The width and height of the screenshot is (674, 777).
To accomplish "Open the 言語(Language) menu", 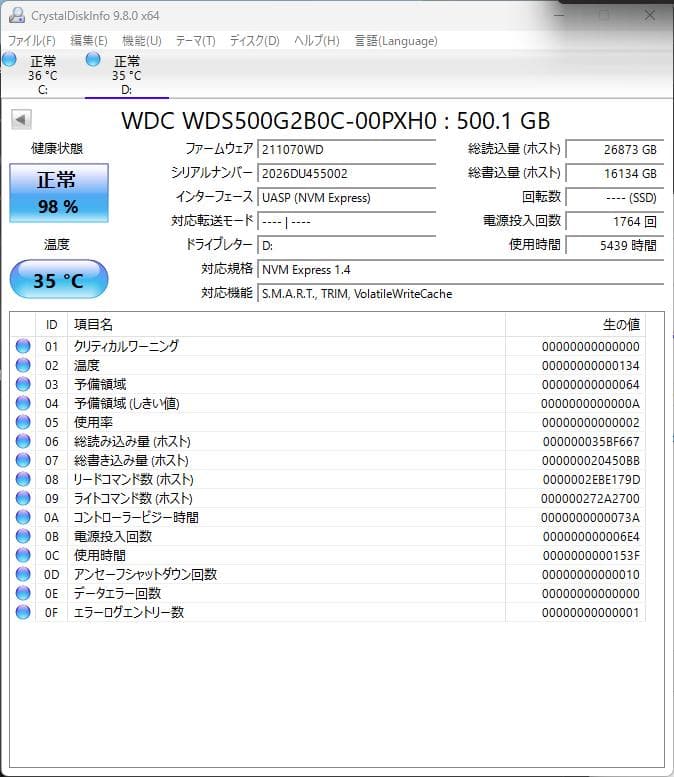I will (x=396, y=41).
